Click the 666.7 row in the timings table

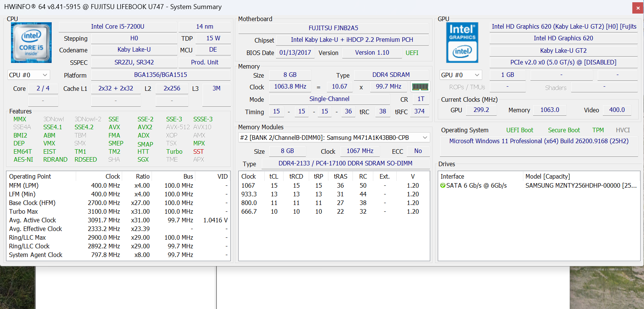tap(334, 211)
